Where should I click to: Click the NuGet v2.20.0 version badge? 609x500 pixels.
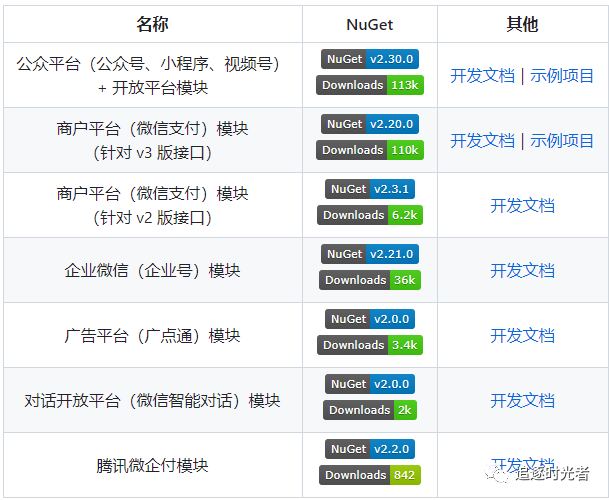[370, 124]
